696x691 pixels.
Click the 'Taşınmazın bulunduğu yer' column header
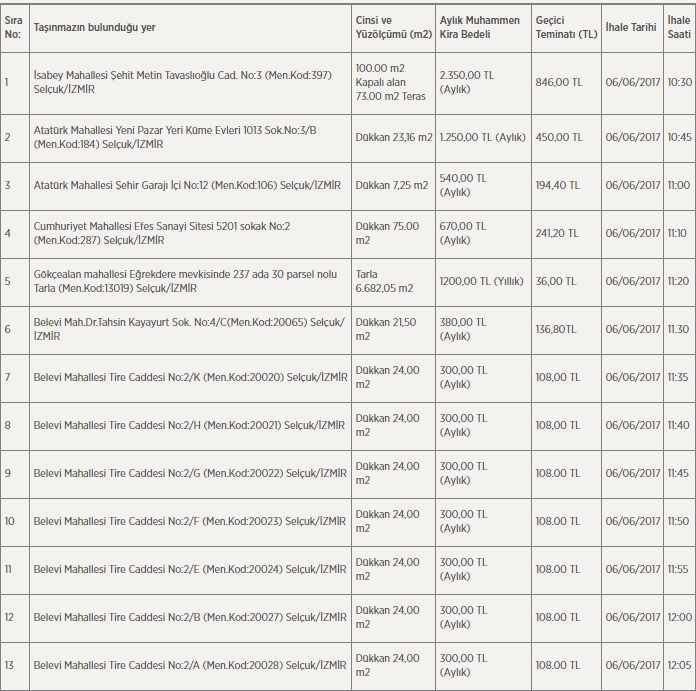tap(96, 27)
